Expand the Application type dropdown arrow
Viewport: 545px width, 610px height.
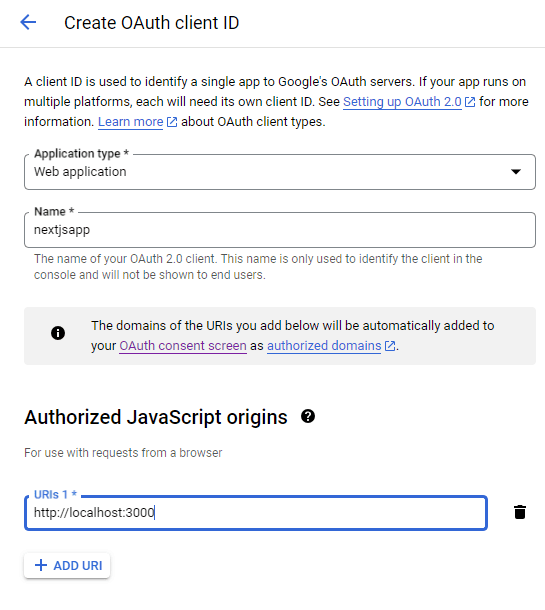pos(516,172)
